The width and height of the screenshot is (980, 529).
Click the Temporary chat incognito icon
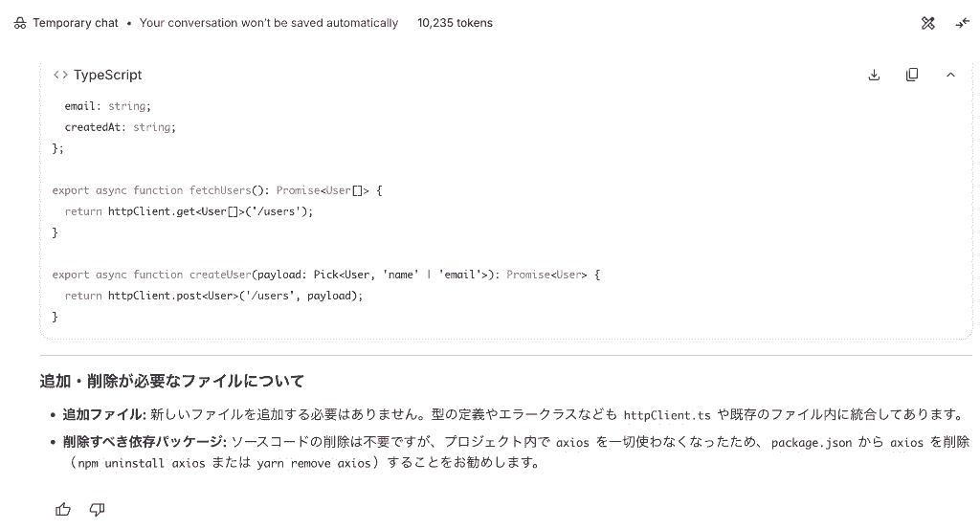(x=20, y=23)
